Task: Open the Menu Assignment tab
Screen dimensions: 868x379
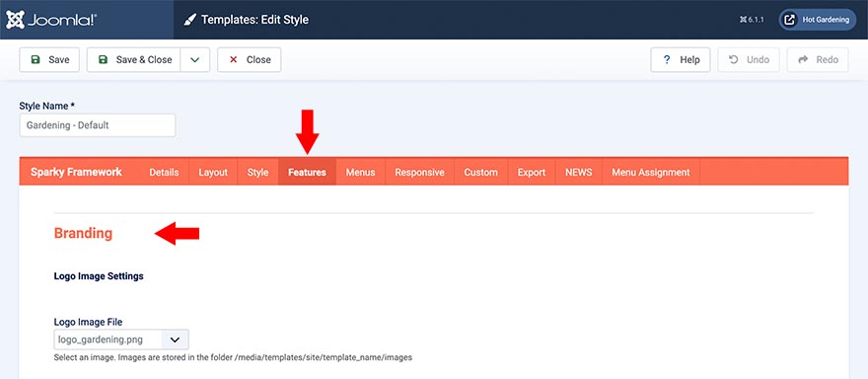Action: click(x=651, y=173)
